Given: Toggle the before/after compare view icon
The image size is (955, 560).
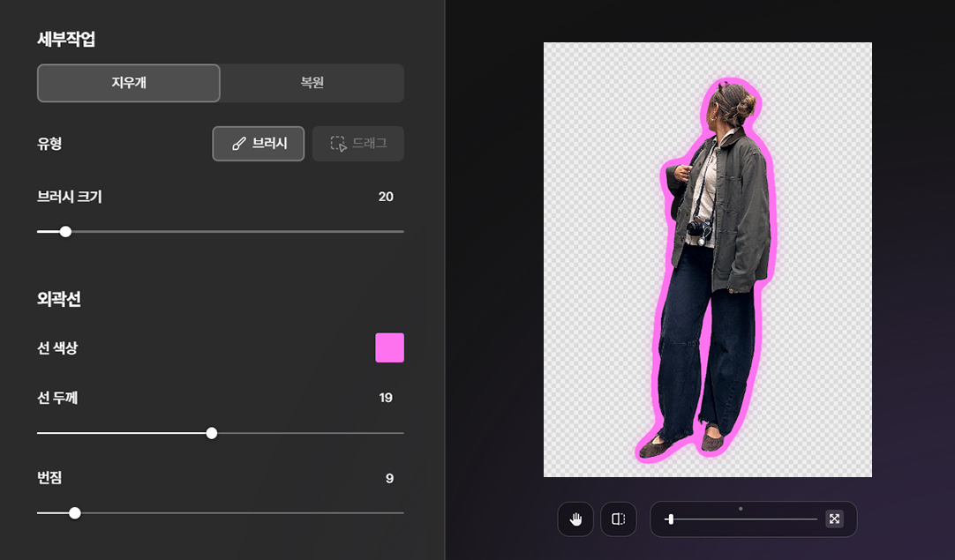Looking at the screenshot, I should point(618,519).
